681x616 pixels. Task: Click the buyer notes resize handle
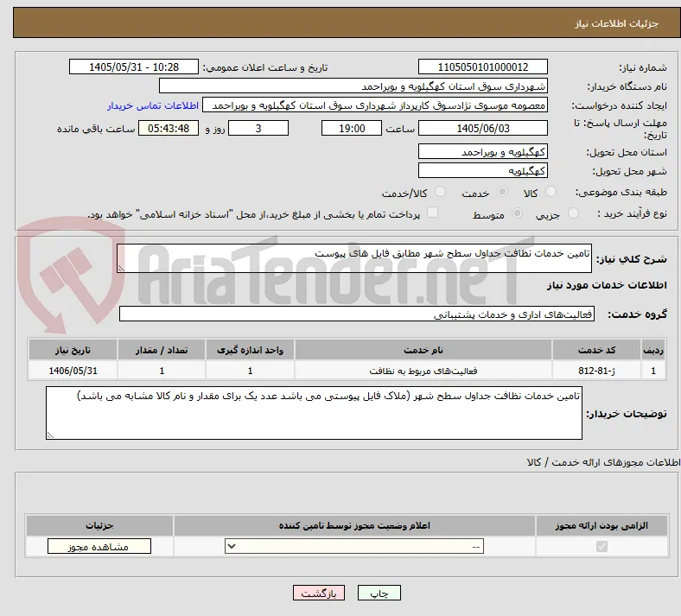(50, 435)
